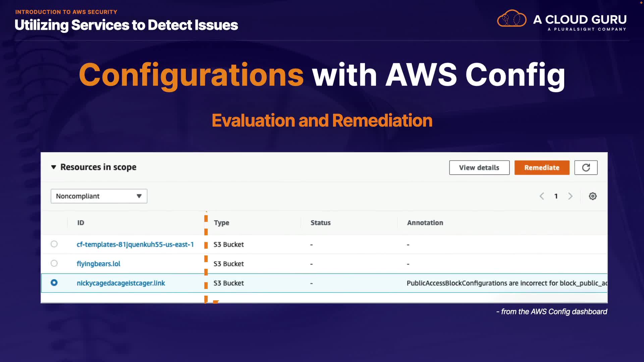Open the Noncompliant filter dropdown
Image resolution: width=644 pixels, height=362 pixels.
click(x=99, y=196)
